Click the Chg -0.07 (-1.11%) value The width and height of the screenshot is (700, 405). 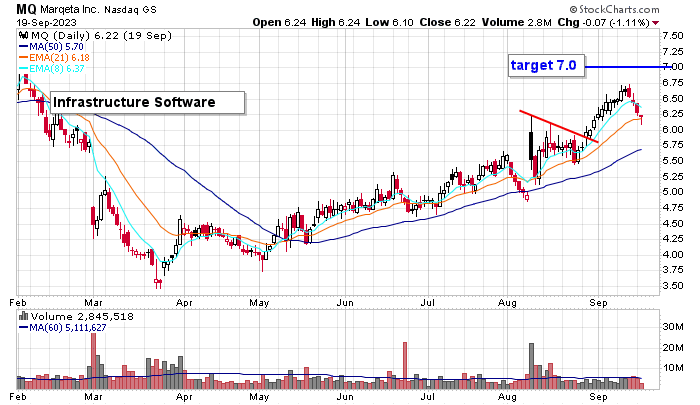(x=604, y=22)
